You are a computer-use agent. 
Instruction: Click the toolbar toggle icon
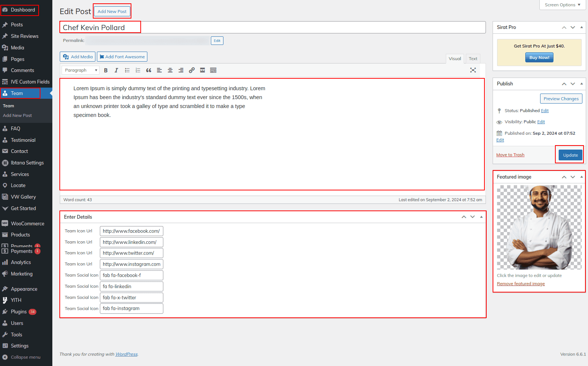[x=213, y=70]
